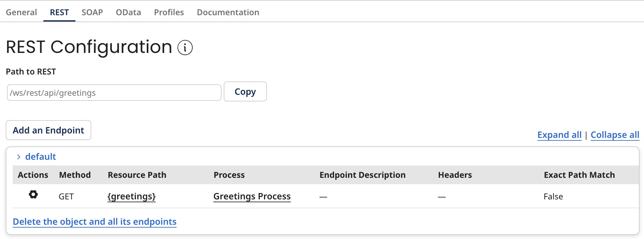Select the Profiles tab
644x239 pixels.
tap(169, 12)
